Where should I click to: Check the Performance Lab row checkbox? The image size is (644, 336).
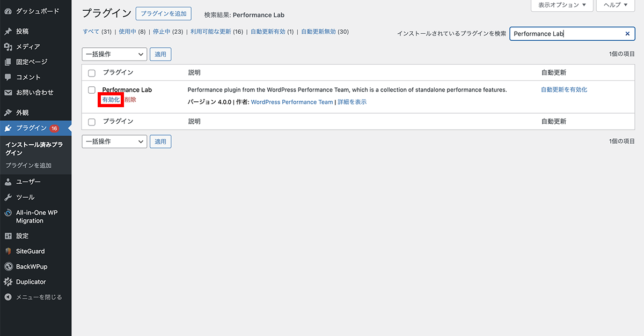pyautogui.click(x=91, y=89)
